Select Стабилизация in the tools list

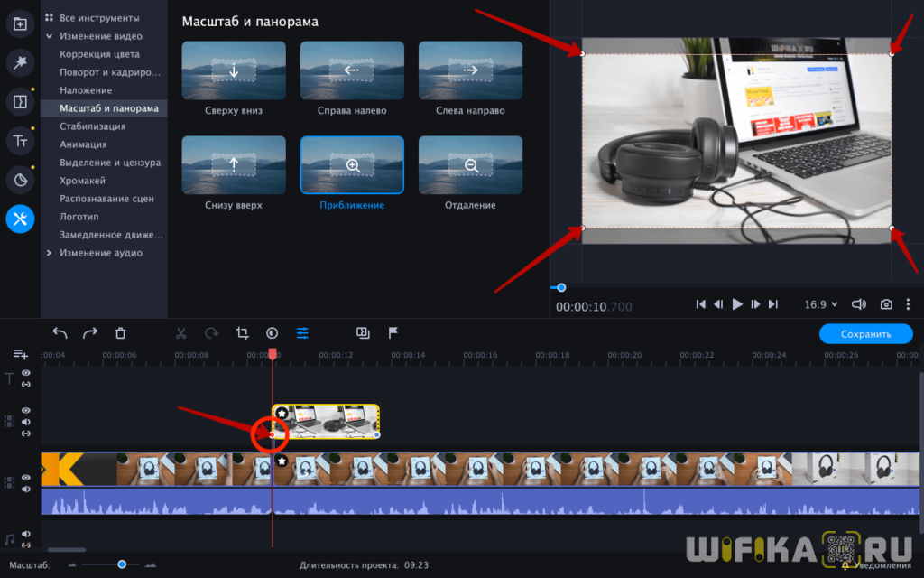[x=92, y=126]
